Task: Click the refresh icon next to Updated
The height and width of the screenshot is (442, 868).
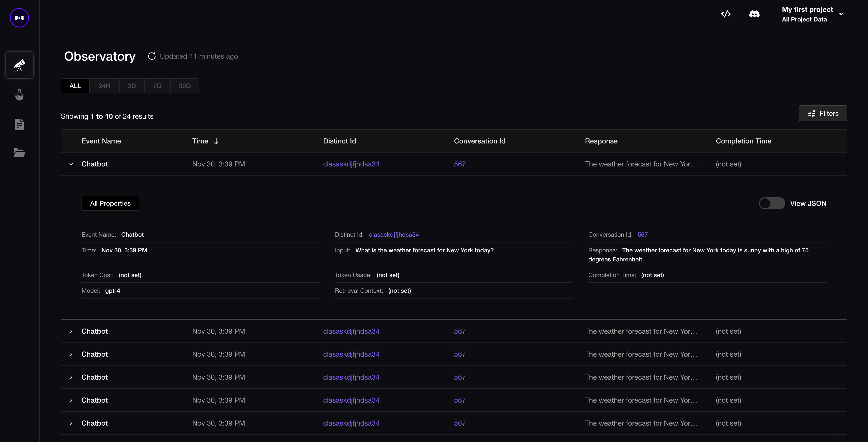Action: tap(152, 56)
